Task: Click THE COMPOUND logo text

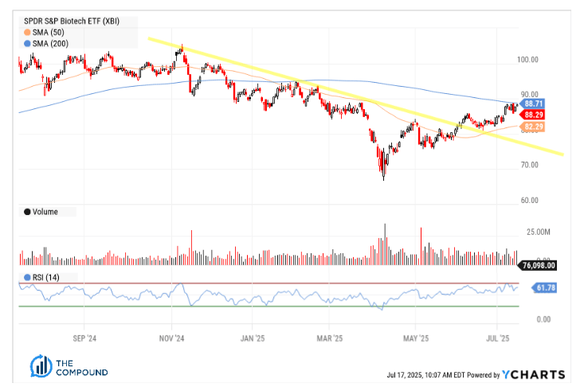Action: coord(82,368)
